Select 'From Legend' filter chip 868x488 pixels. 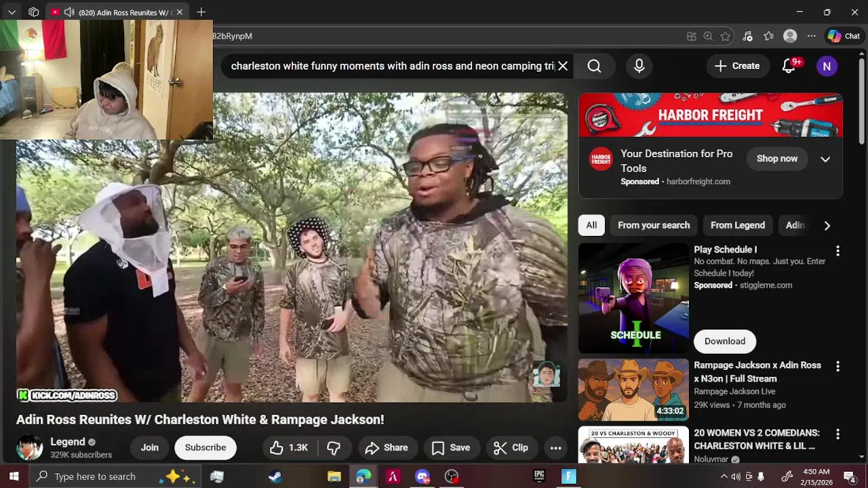click(737, 225)
